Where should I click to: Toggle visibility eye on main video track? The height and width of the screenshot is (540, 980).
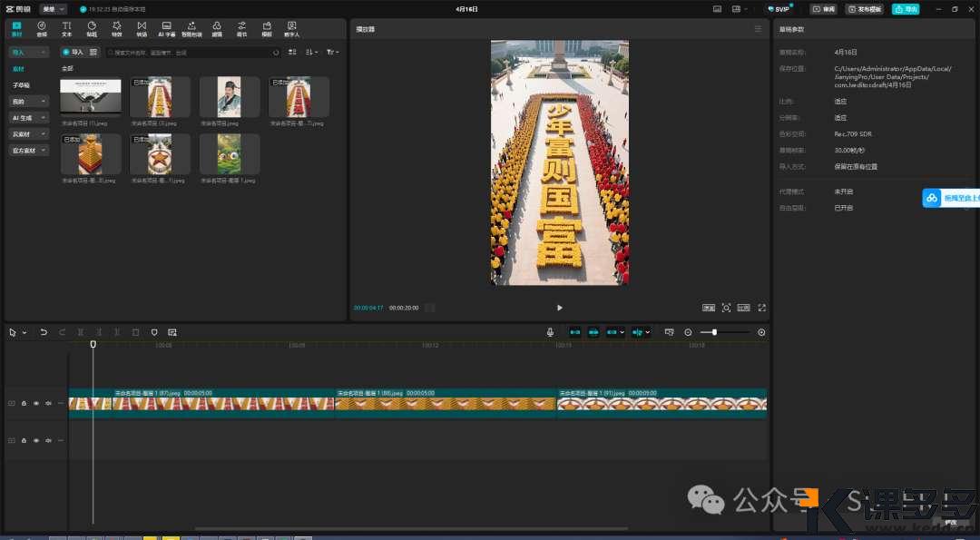(36, 403)
